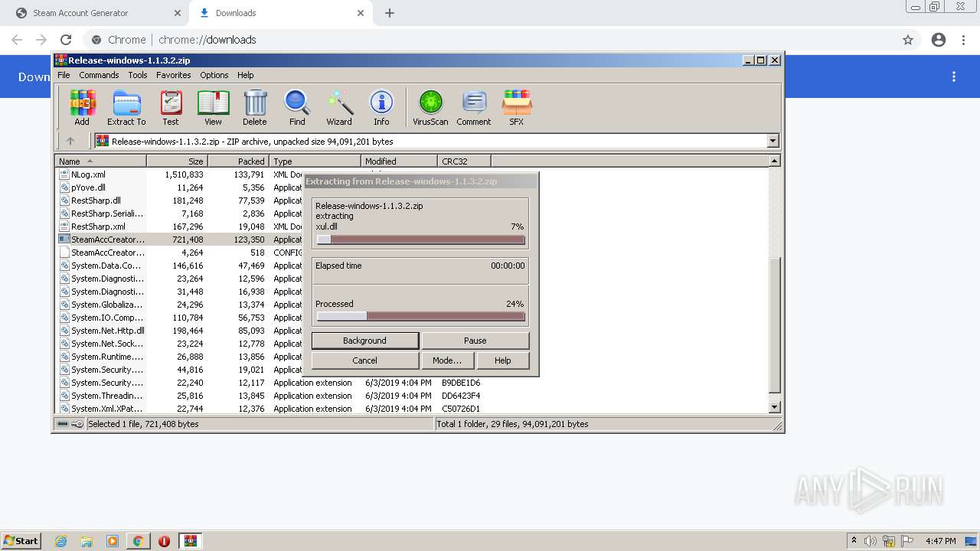Viewport: 980px width, 551px height.
Task: Click the Test archive icon
Action: (x=171, y=107)
